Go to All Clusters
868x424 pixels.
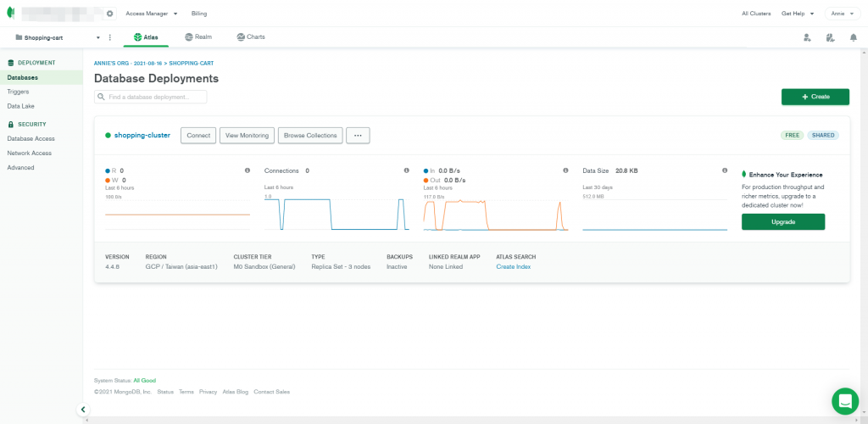(756, 14)
